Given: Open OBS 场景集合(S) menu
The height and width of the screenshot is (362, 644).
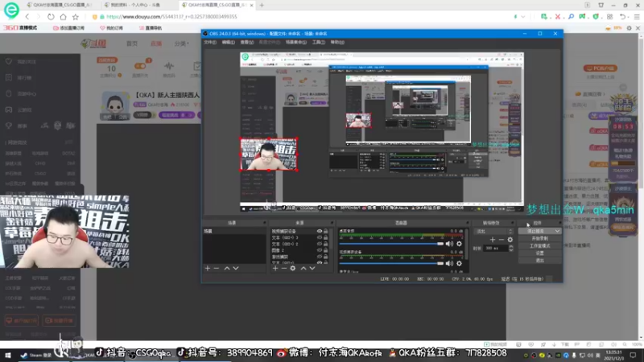Looking at the screenshot, I should pyautogui.click(x=296, y=43).
